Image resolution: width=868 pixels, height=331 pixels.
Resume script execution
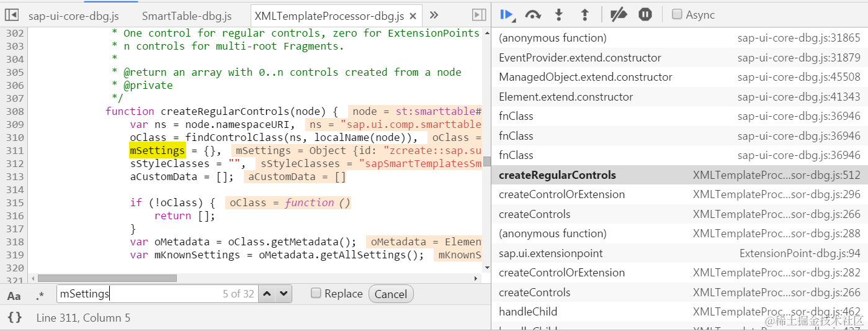(x=508, y=15)
